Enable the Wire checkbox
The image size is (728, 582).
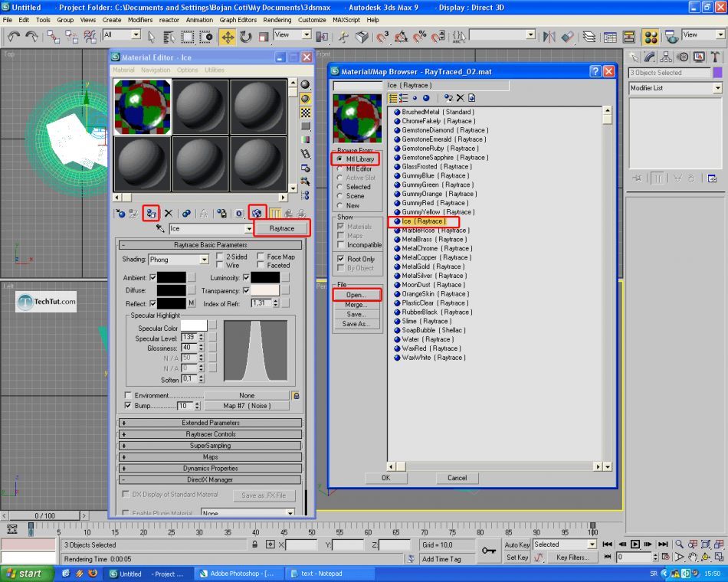[x=220, y=265]
